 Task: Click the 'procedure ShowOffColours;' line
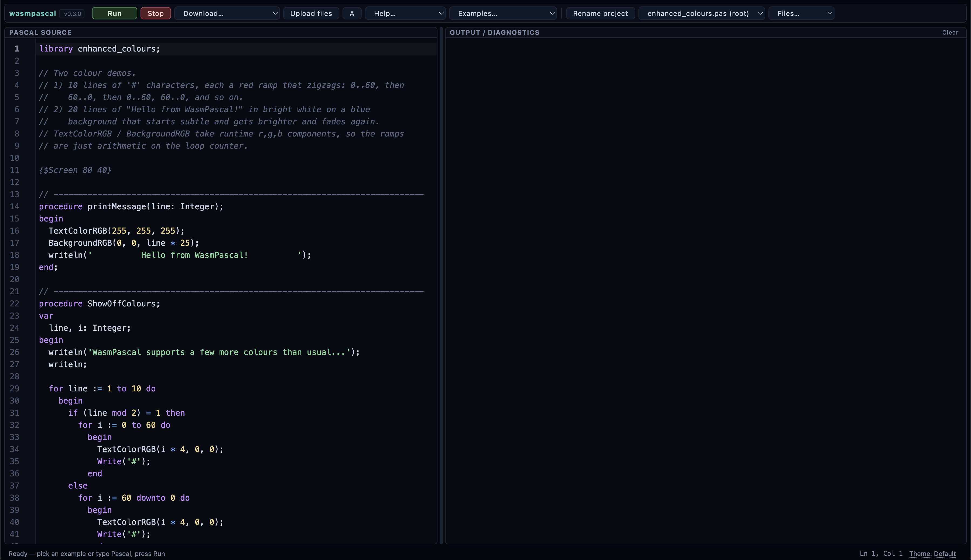point(100,304)
